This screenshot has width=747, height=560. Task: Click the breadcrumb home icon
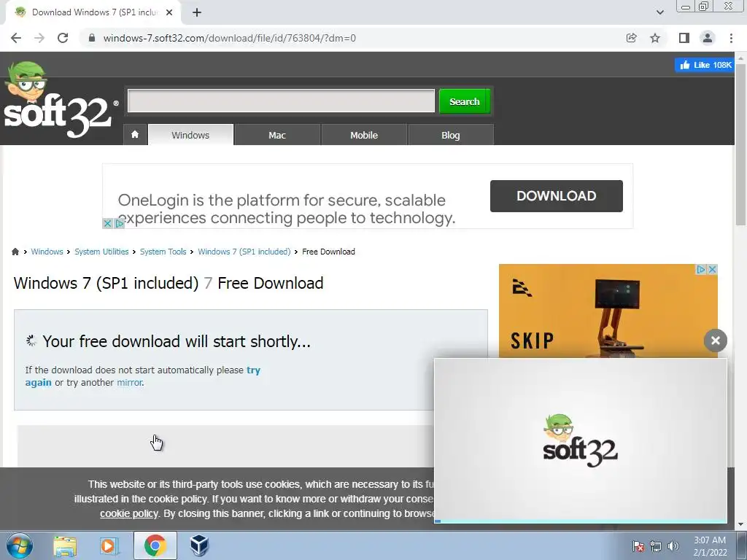[x=15, y=252]
